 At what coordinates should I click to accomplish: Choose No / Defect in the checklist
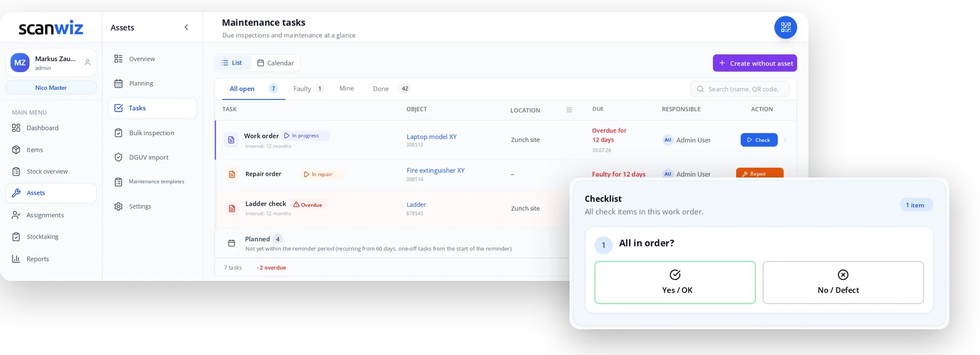(843, 282)
